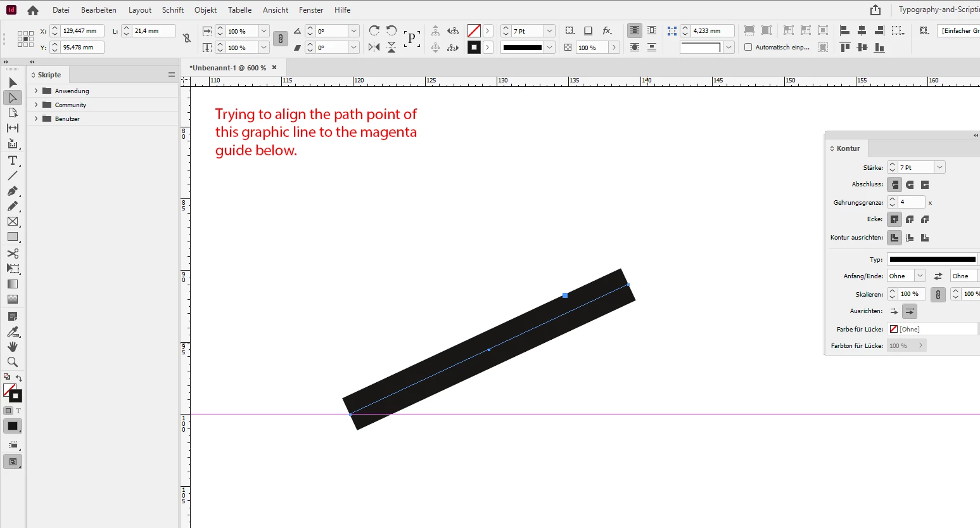Open Stärke dropdown in Kontur panel
This screenshot has width=980, height=528.
click(940, 167)
